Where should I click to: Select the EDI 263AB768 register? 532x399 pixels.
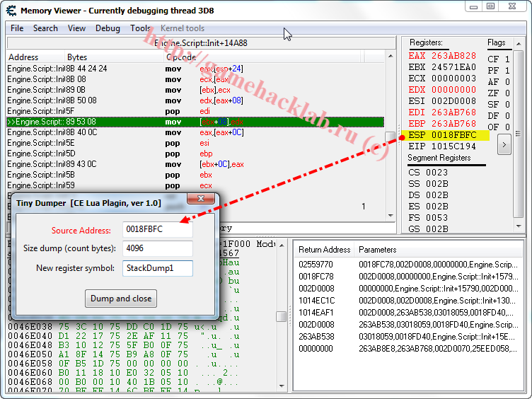click(442, 112)
